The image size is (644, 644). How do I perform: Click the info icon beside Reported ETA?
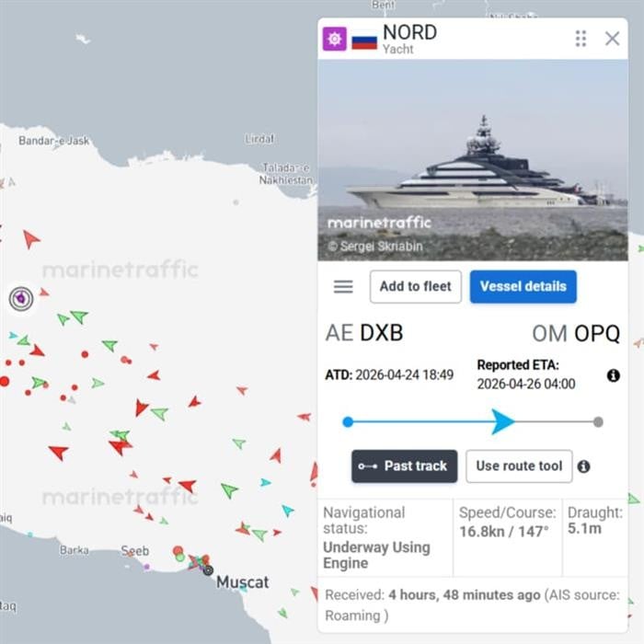click(x=613, y=375)
